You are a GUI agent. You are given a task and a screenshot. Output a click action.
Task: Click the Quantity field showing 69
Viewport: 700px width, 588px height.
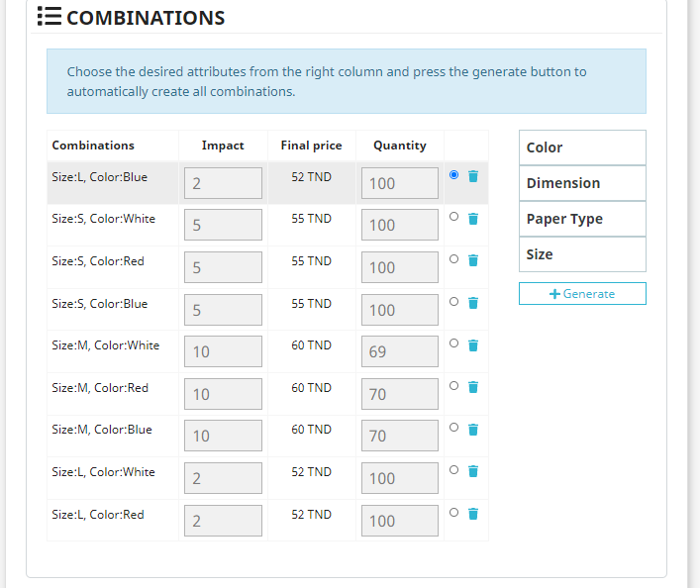[x=399, y=351]
